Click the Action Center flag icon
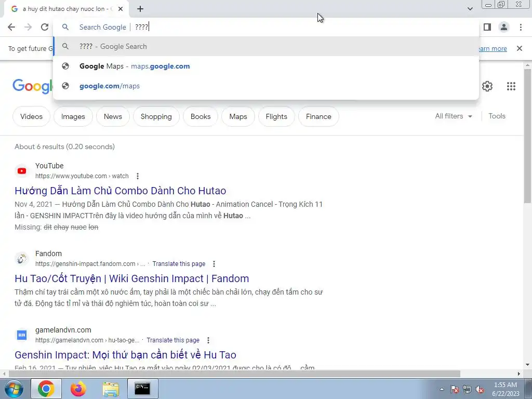Screen dimensions: 532x399 point(455,390)
